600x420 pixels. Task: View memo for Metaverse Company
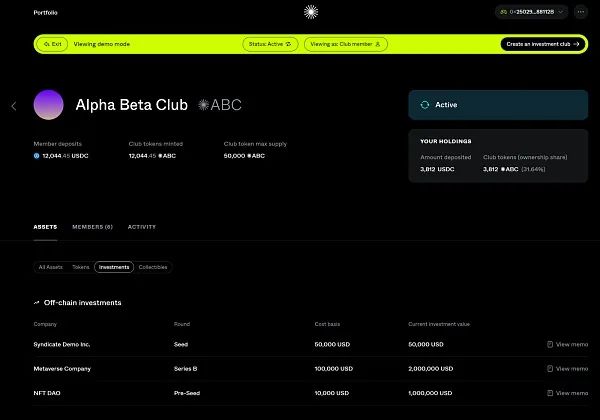tap(567, 369)
